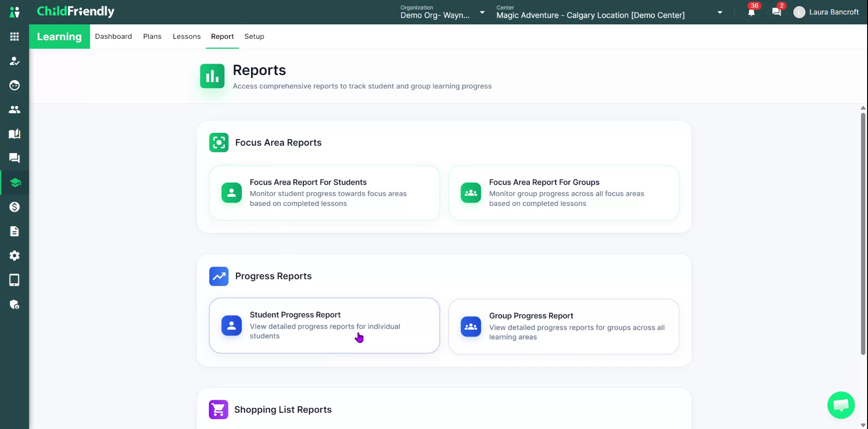Open the Demo Org organization selector
The width and height of the screenshot is (868, 429).
(x=443, y=12)
